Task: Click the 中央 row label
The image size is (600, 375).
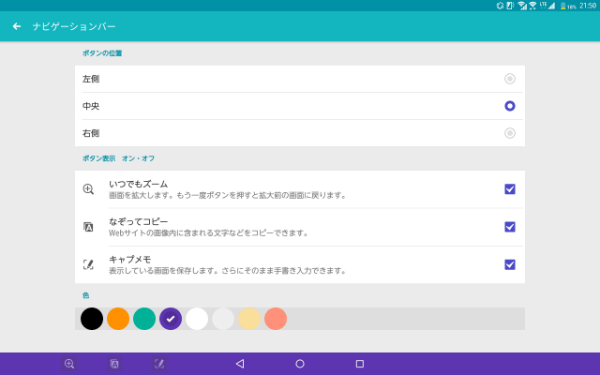Action: tap(91, 106)
